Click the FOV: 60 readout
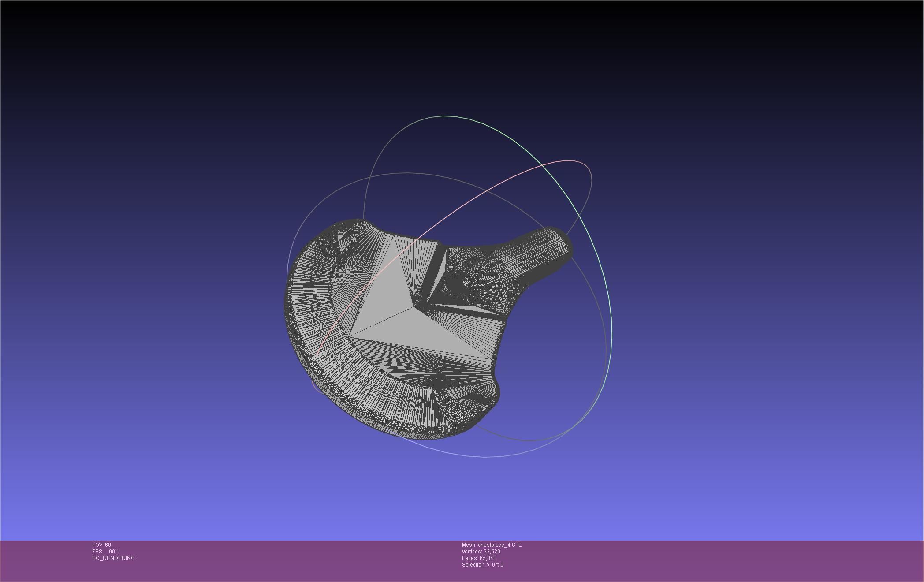924x582 pixels. click(101, 545)
